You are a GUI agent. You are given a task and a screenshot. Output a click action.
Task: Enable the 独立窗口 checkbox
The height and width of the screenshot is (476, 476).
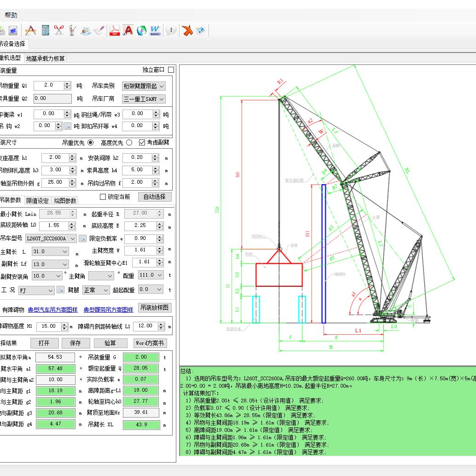coord(171,70)
